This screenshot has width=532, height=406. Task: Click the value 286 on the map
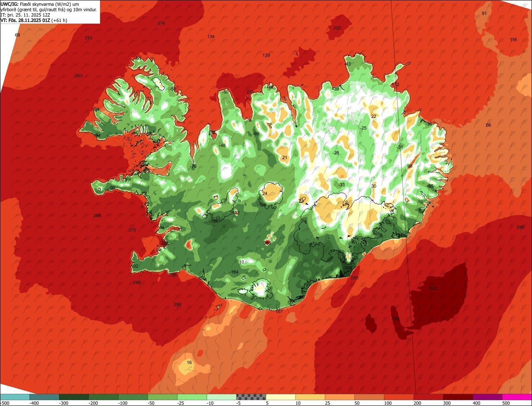click(x=520, y=227)
